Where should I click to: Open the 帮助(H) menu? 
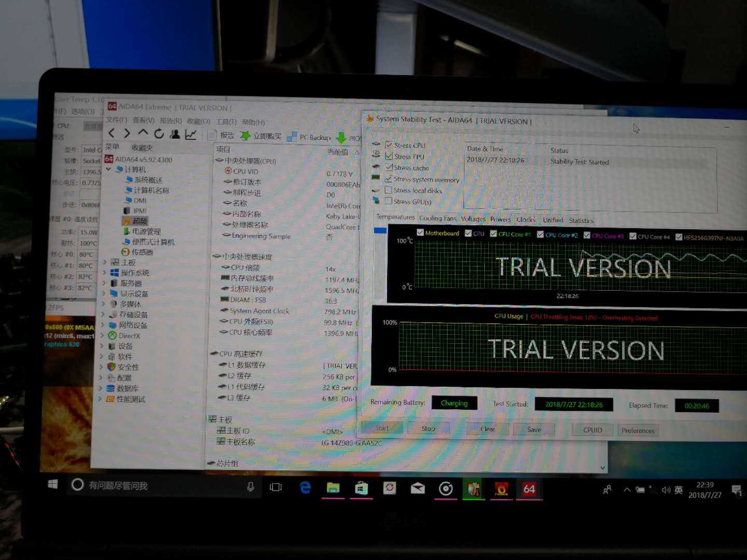pyautogui.click(x=253, y=122)
